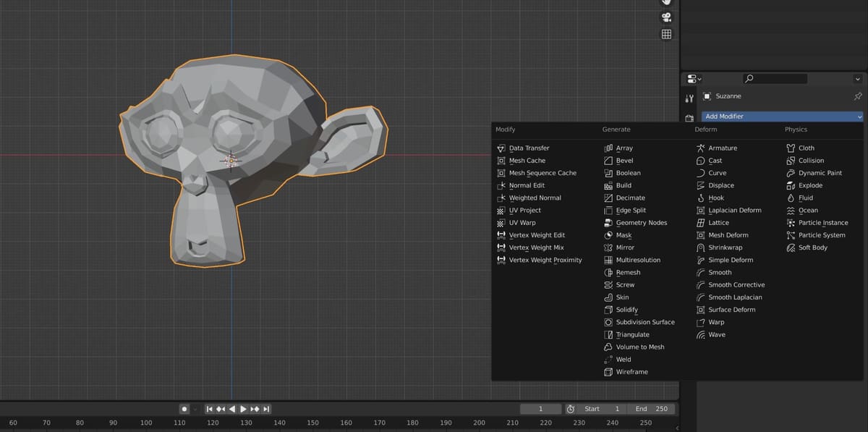Viewport: 868px width, 432px height.
Task: Click the Wireframe modifier icon
Action: tap(608, 372)
